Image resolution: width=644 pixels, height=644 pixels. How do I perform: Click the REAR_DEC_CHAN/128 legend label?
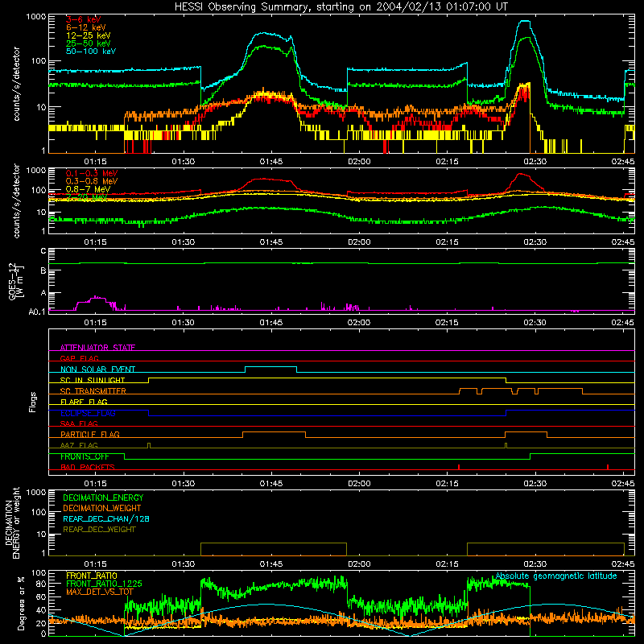coord(106,518)
